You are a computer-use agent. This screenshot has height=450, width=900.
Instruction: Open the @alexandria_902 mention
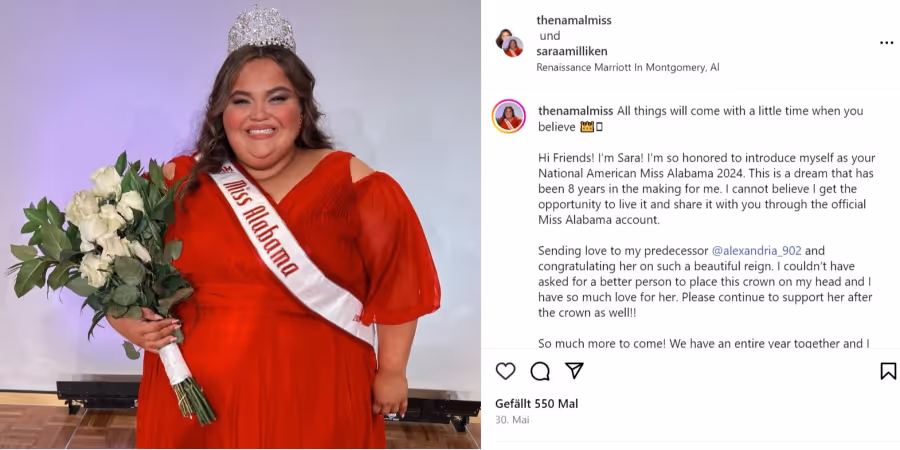click(757, 251)
